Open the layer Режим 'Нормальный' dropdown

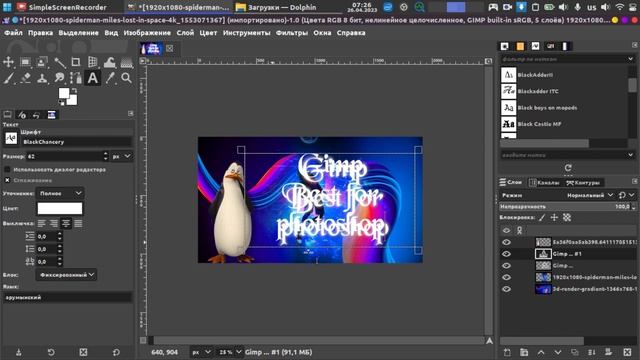click(x=589, y=195)
